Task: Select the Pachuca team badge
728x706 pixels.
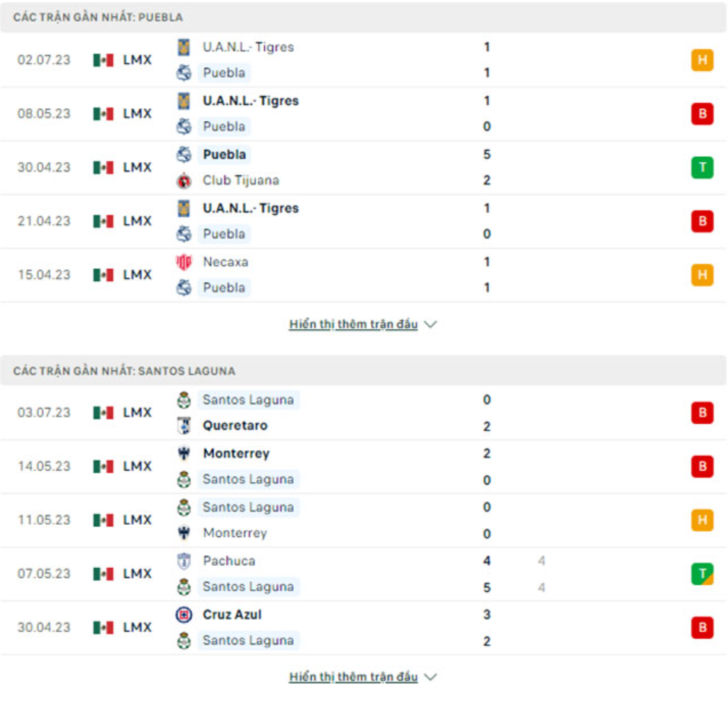Action: pyautogui.click(x=184, y=561)
